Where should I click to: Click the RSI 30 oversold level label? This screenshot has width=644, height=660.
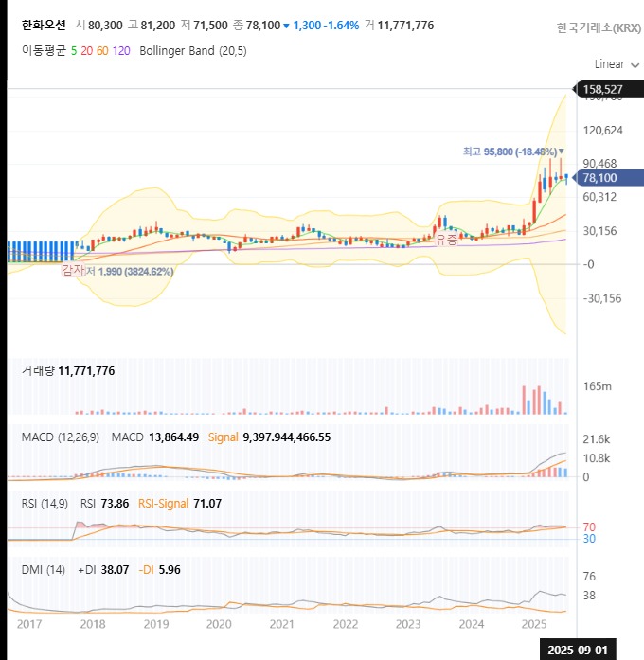coord(589,539)
